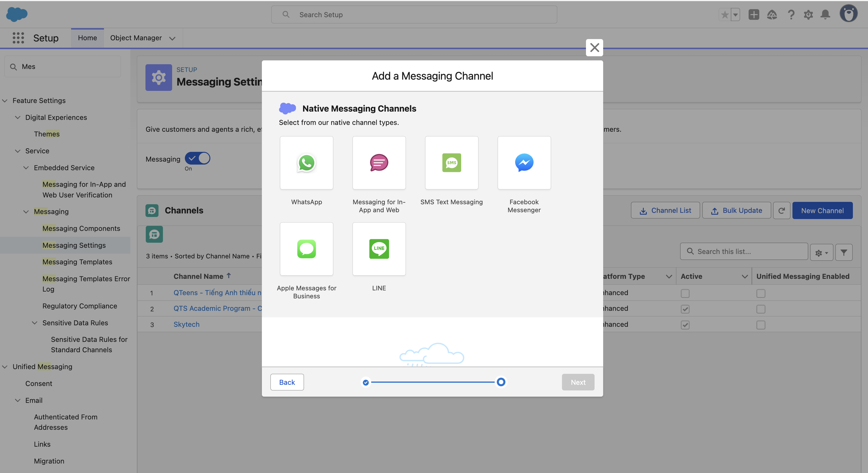Collapse the Feature Settings tree node
868x473 pixels.
coord(5,100)
